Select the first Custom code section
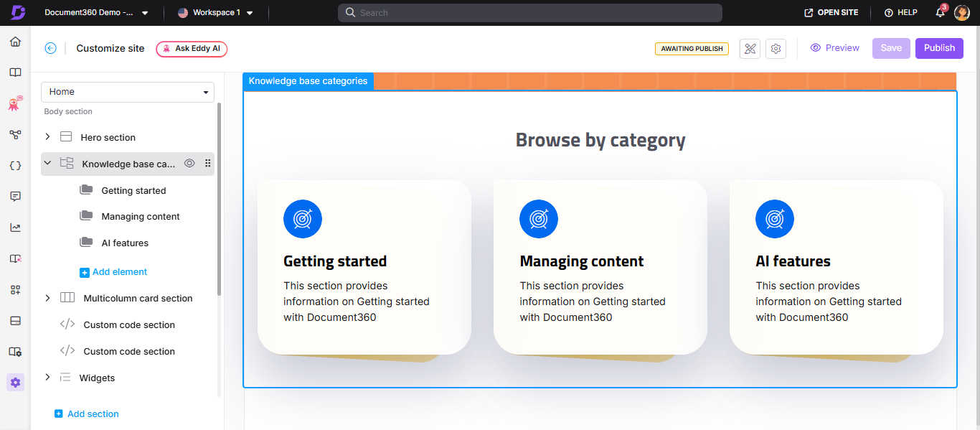 128,324
